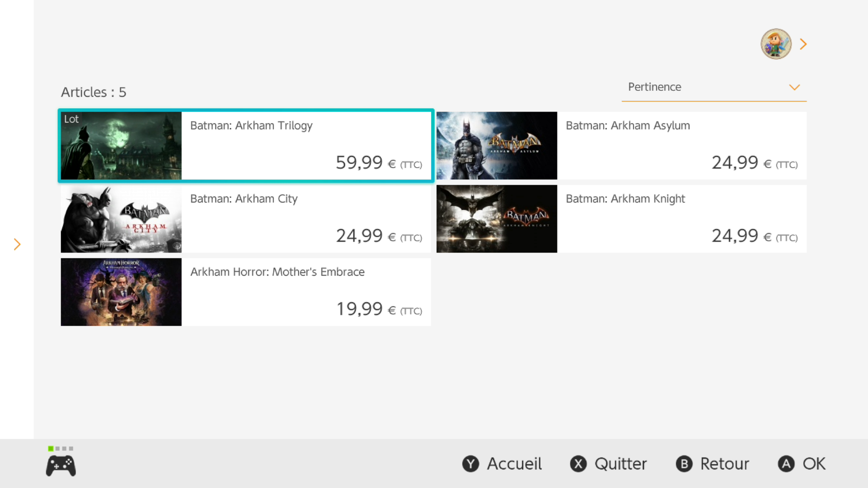Click the Batman: Arkham City thumbnail
The height and width of the screenshot is (488, 868).
point(121,219)
